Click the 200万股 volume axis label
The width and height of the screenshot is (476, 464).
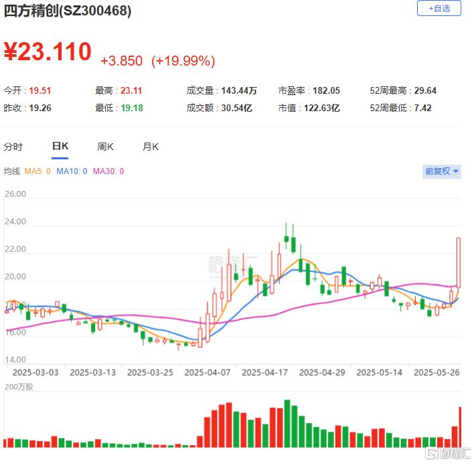pos(19,387)
